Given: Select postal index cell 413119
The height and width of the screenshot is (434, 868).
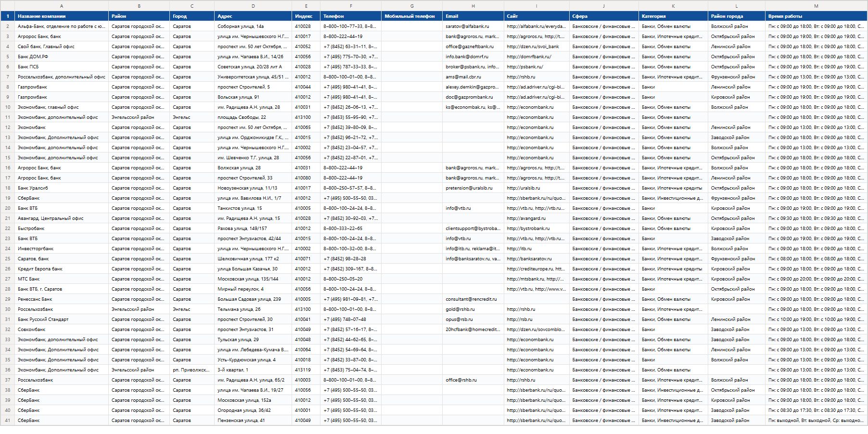Looking at the screenshot, I should (x=306, y=370).
